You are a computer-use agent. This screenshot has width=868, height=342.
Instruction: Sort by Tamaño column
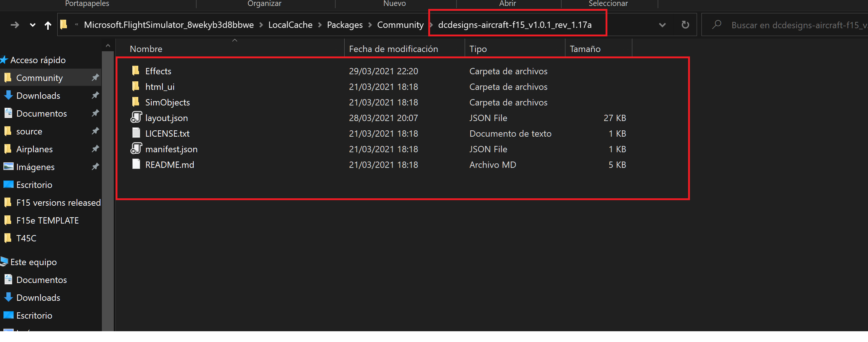[x=585, y=49]
